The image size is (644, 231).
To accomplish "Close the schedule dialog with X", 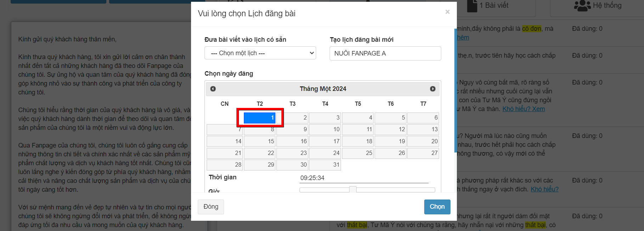I will pos(447,12).
